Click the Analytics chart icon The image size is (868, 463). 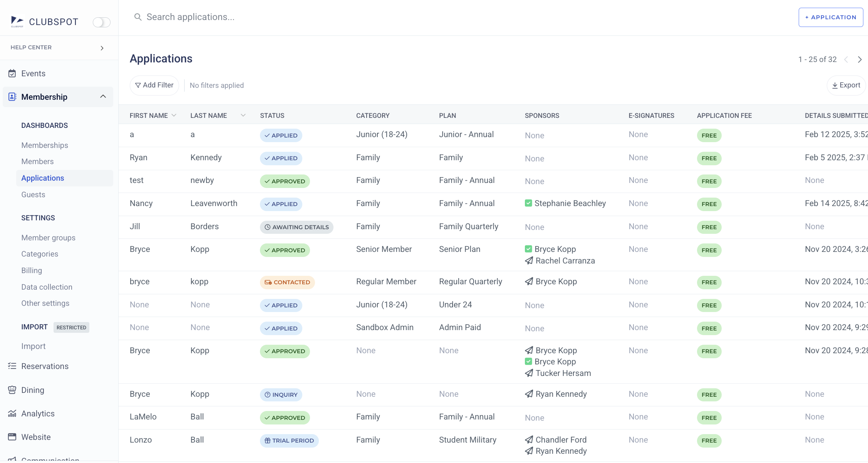12,413
